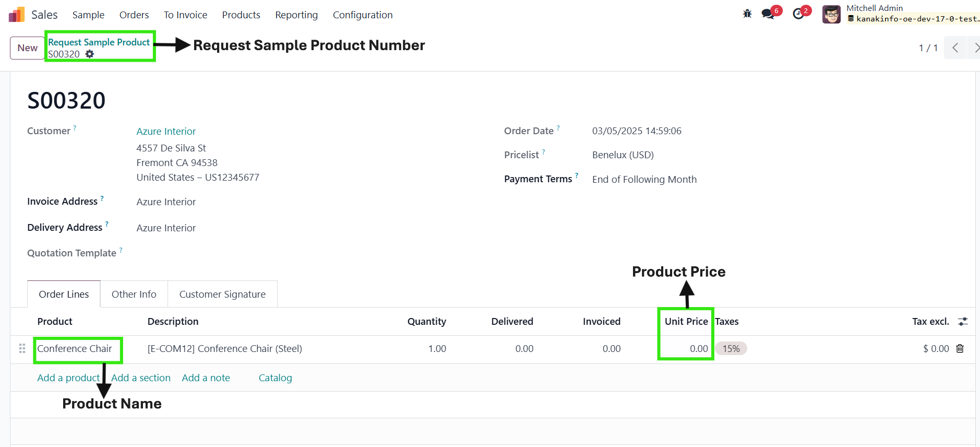Image resolution: width=980 pixels, height=447 pixels.
Task: Click the Quantity cell 1.00
Action: [x=437, y=348]
